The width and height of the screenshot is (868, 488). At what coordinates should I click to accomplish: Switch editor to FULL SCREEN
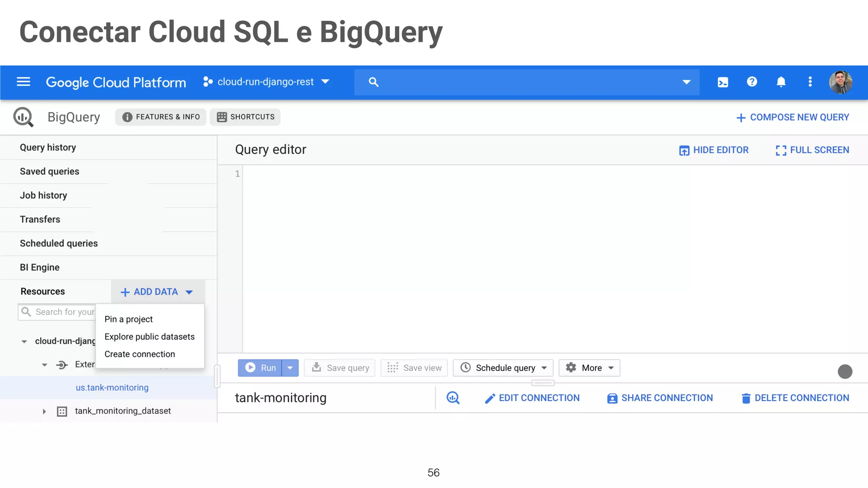pos(812,150)
